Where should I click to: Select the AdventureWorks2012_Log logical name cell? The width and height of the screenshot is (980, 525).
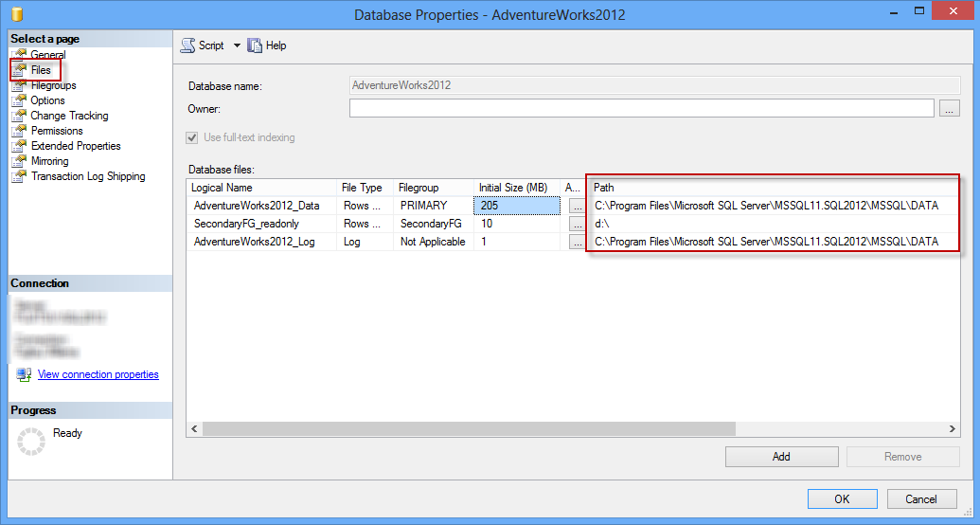pos(261,242)
